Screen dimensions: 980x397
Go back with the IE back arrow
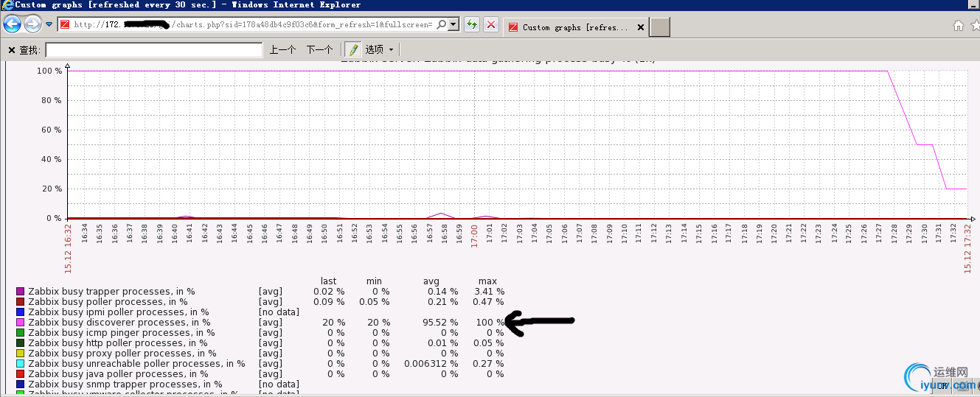pyautogui.click(x=12, y=24)
